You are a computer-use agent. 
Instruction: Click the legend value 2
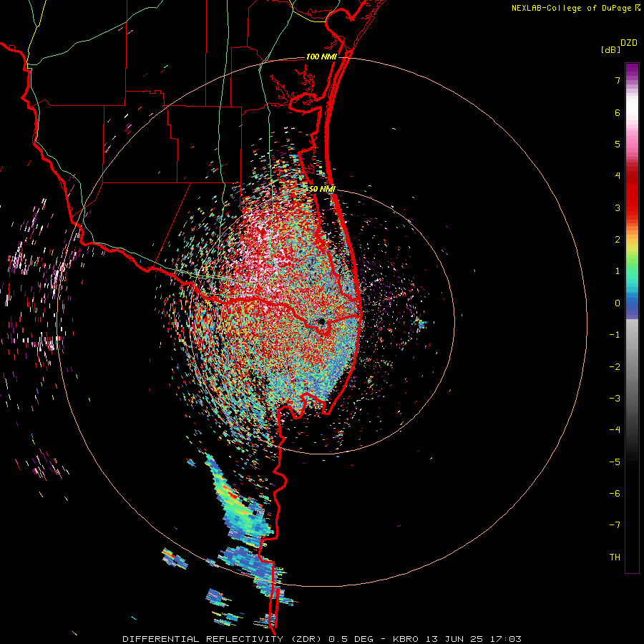[618, 240]
